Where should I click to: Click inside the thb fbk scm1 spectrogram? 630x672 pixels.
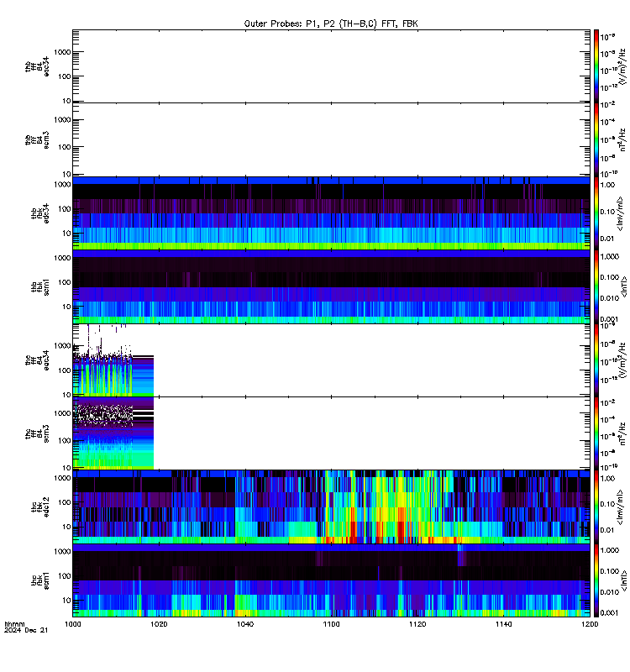click(x=331, y=286)
